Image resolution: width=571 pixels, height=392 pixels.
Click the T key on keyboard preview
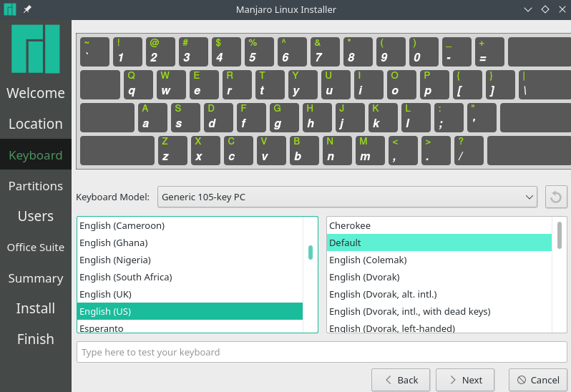click(x=270, y=85)
